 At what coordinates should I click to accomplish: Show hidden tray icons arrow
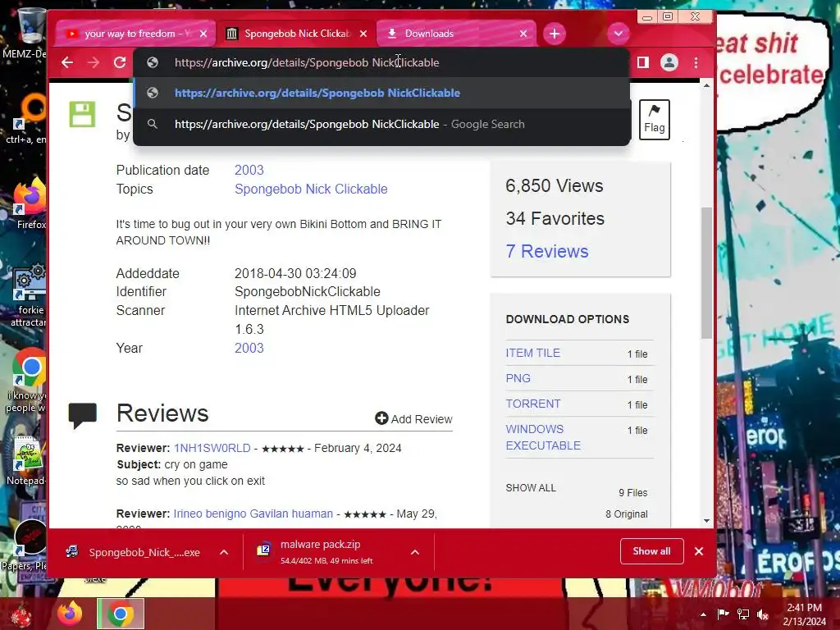(x=703, y=614)
